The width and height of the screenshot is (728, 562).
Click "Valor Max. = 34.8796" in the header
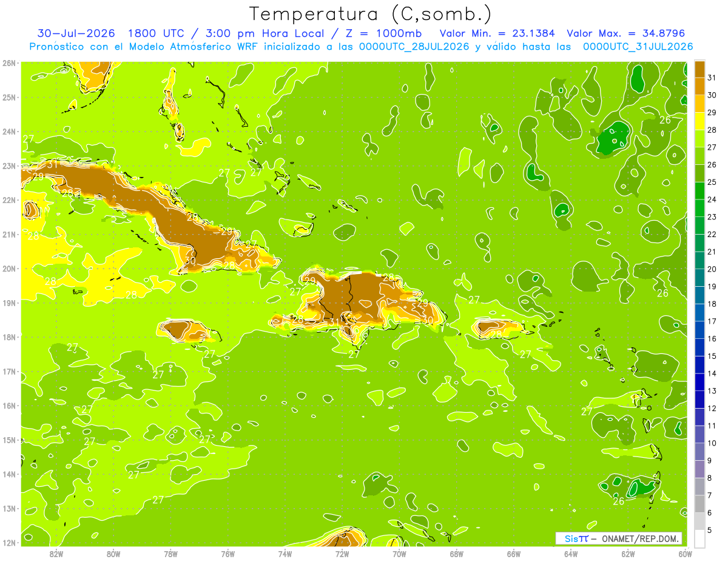(625, 33)
